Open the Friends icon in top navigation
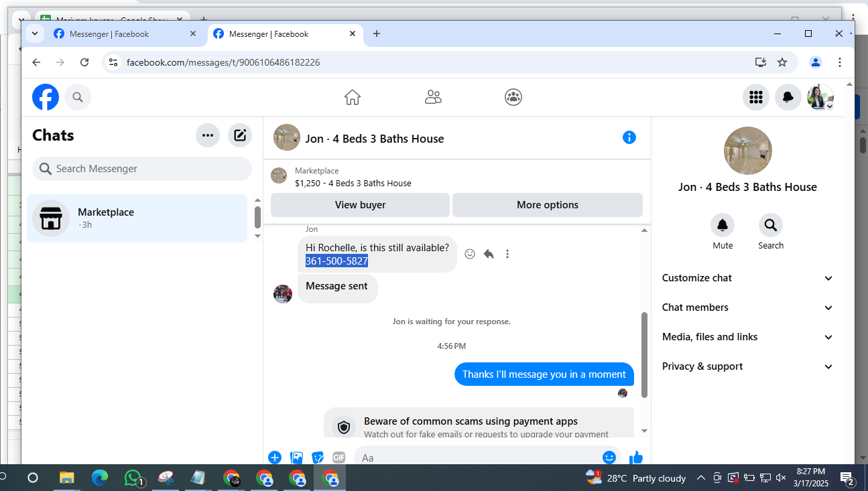 pyautogui.click(x=433, y=97)
